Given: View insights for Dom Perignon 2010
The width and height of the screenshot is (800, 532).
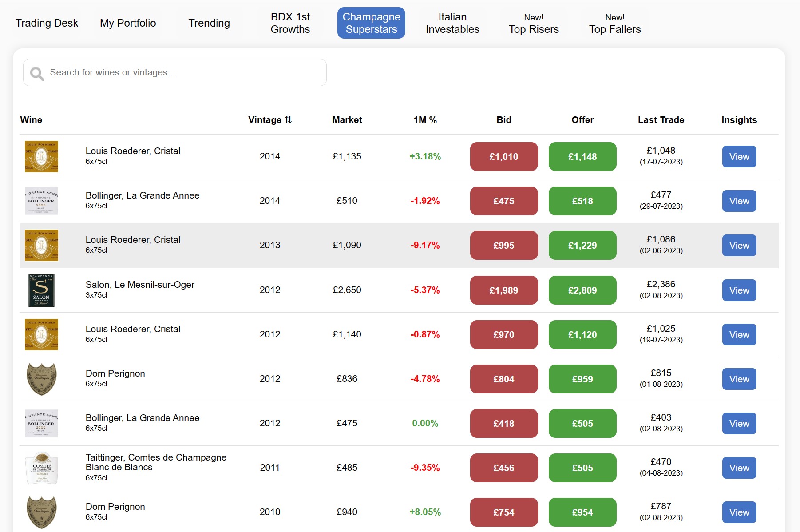Looking at the screenshot, I should (x=739, y=512).
